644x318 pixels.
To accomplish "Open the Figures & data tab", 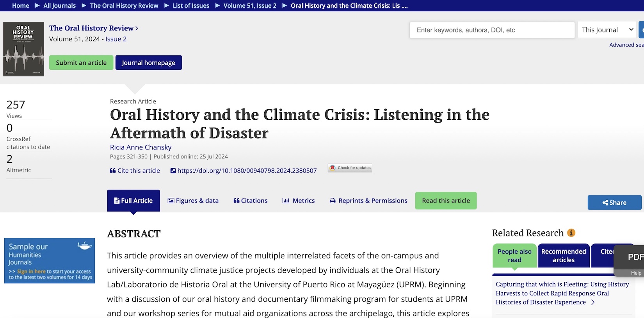I will (x=193, y=201).
